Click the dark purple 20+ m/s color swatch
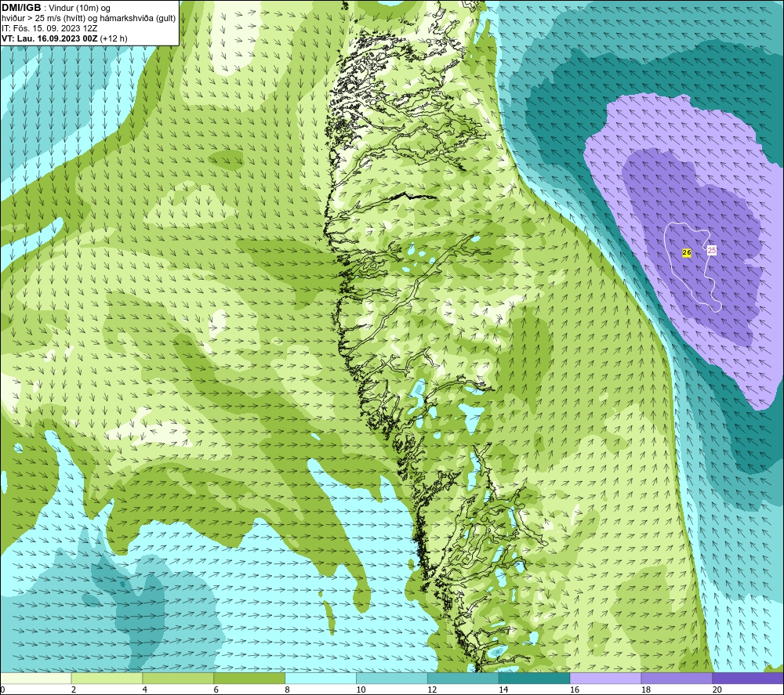Viewport: 784px width, 695px height. coord(748,679)
